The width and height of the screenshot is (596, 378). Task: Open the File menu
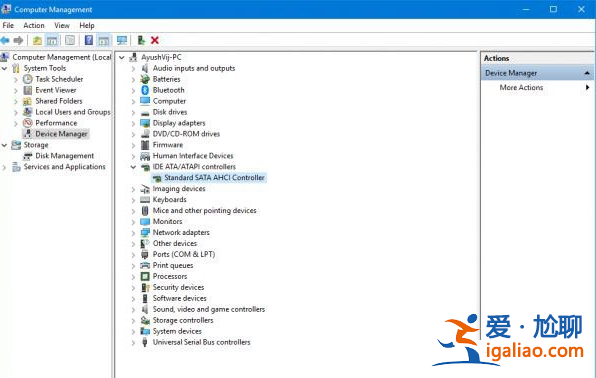[x=8, y=25]
